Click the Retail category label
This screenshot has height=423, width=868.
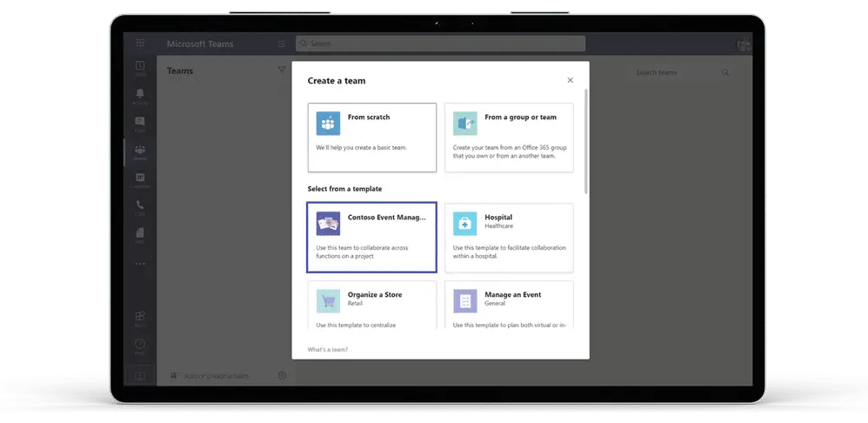click(x=356, y=304)
